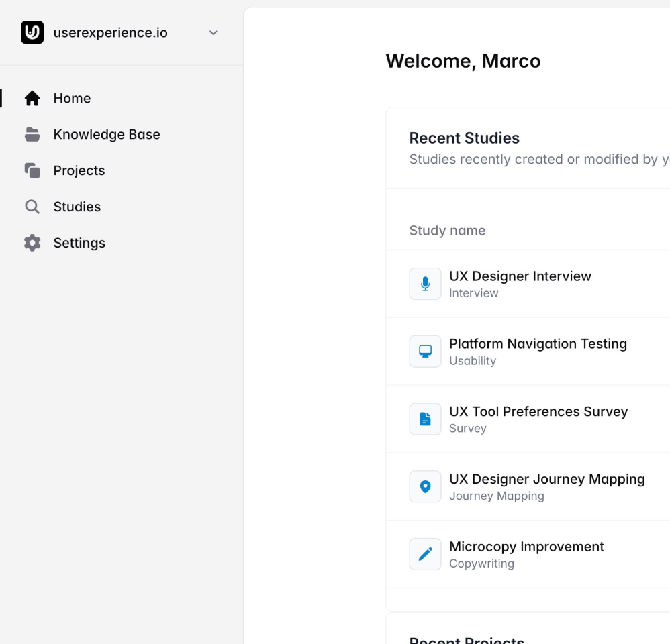The image size is (670, 644).
Task: Click the Studies recently created subtitle
Action: 539,159
